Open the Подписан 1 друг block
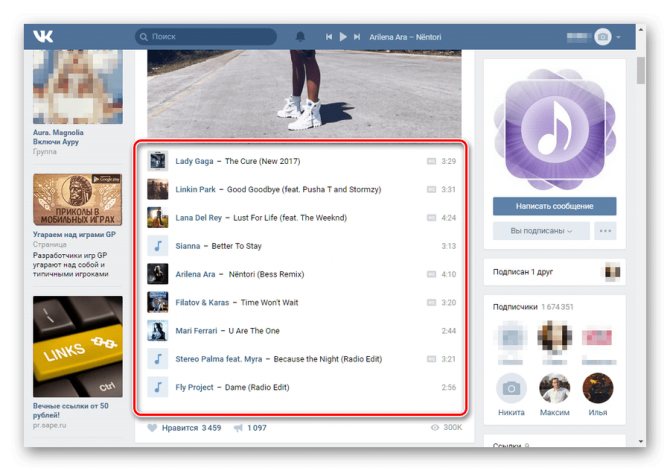The width and height of the screenshot is (670, 471). 555,272
